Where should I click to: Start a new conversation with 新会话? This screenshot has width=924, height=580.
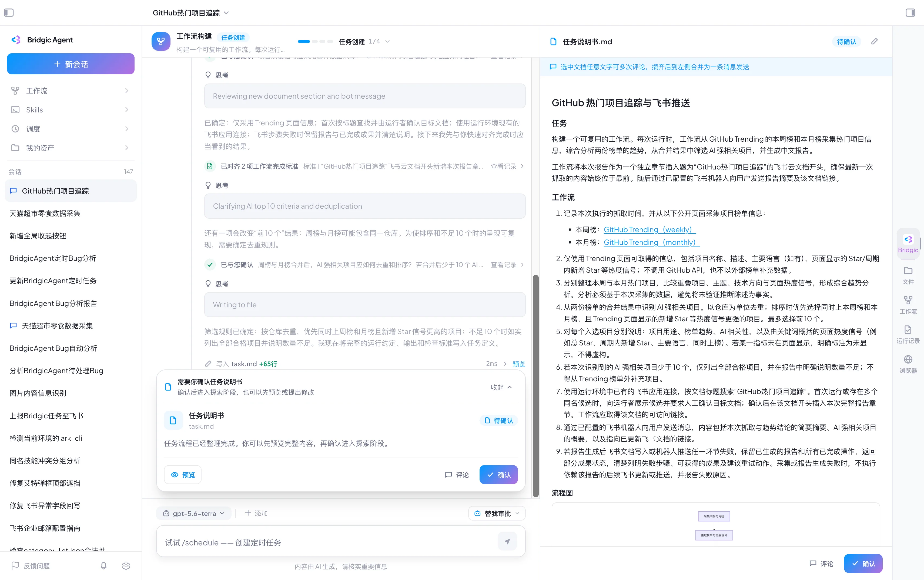point(71,64)
